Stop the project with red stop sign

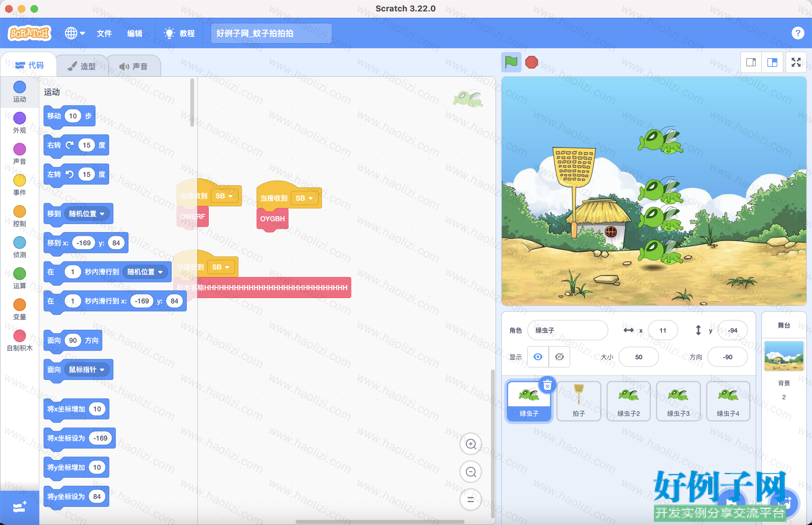pos(531,62)
